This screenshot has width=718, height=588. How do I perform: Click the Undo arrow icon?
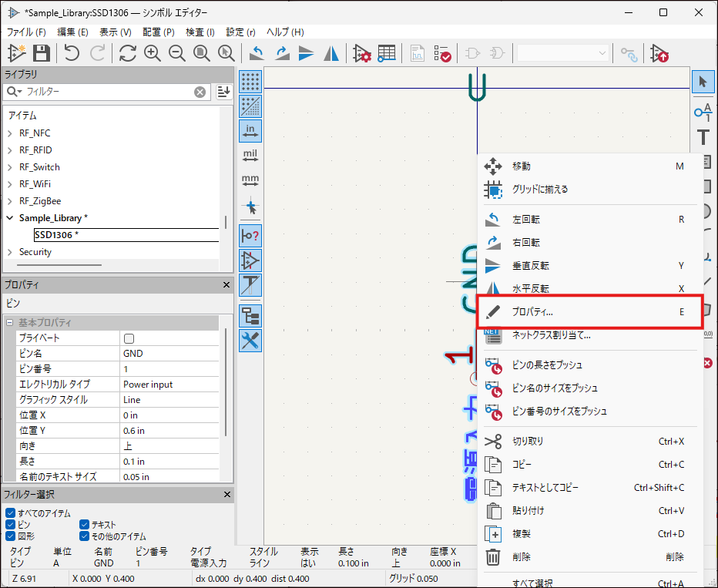click(72, 53)
